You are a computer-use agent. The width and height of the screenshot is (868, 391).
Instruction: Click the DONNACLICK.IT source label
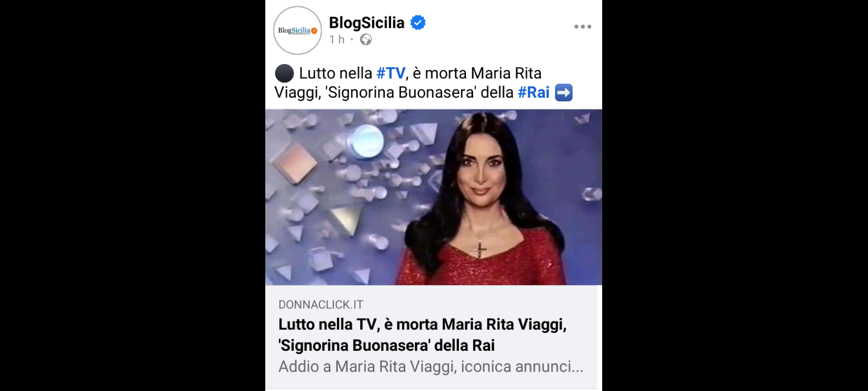coord(321,305)
